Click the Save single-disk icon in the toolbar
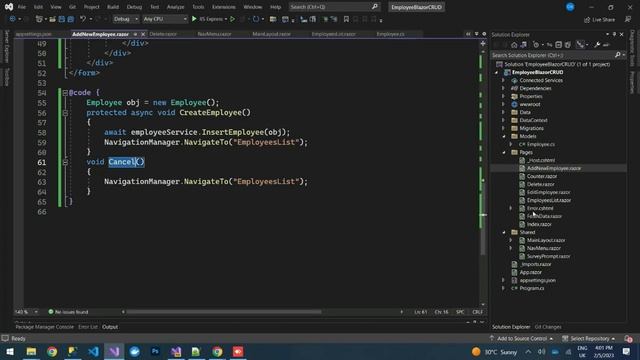Viewport: 640px width, 360px height. coord(62,19)
